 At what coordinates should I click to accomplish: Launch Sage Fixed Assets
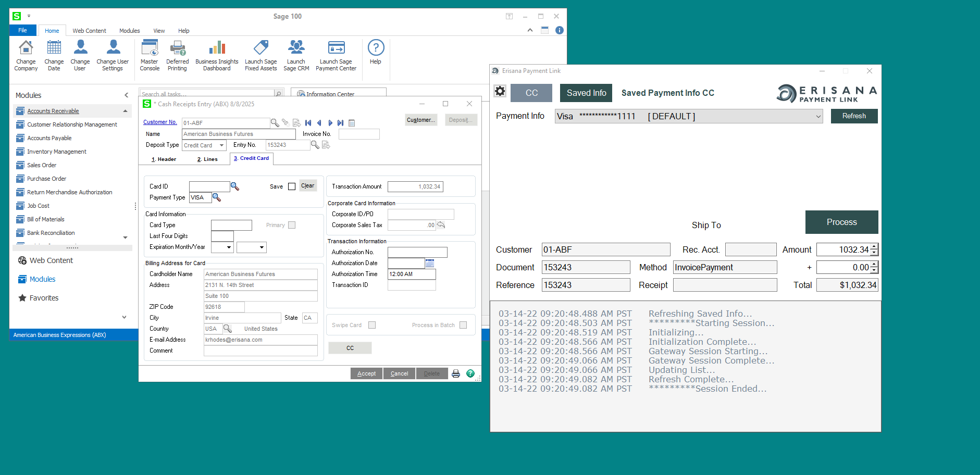260,55
